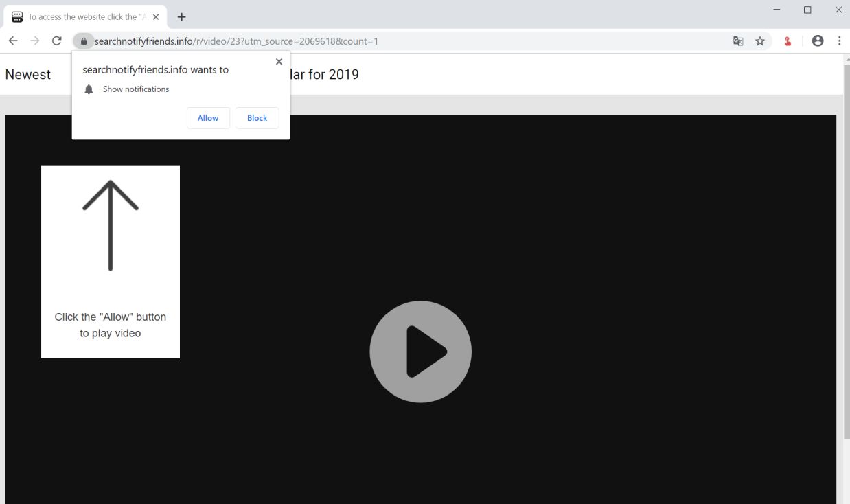
Task: Select the 'To access the website' tab
Action: click(86, 17)
